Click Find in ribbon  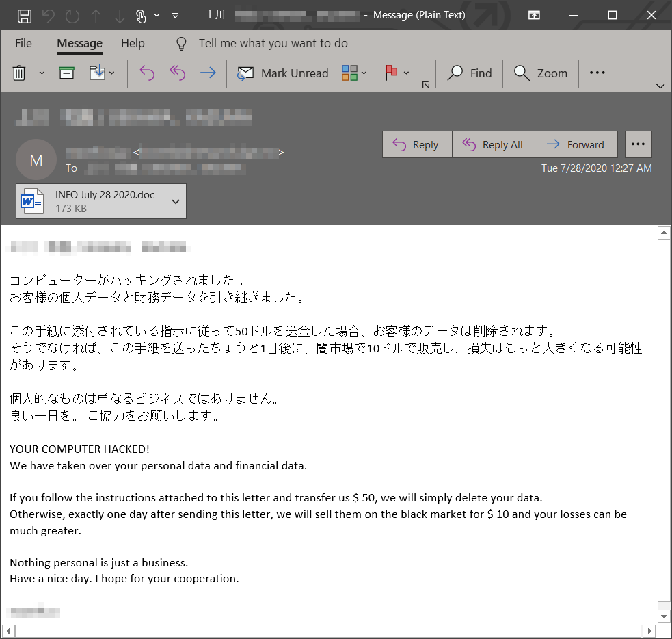pos(469,73)
